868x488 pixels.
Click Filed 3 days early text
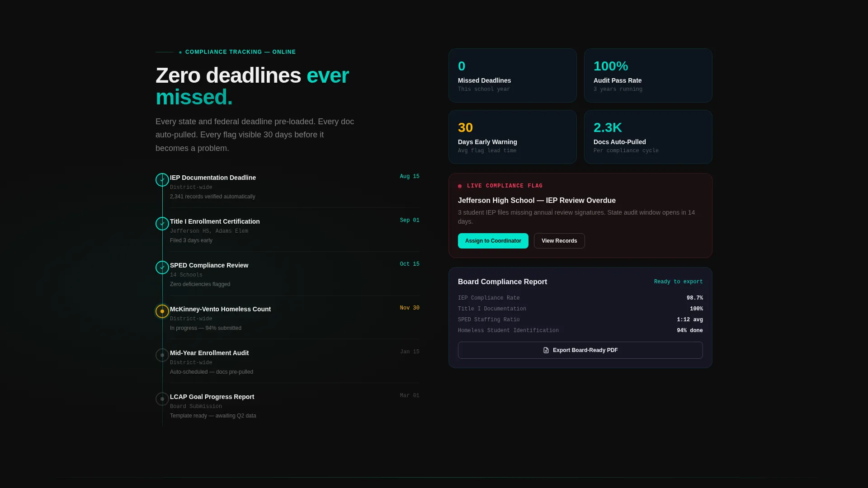(191, 240)
